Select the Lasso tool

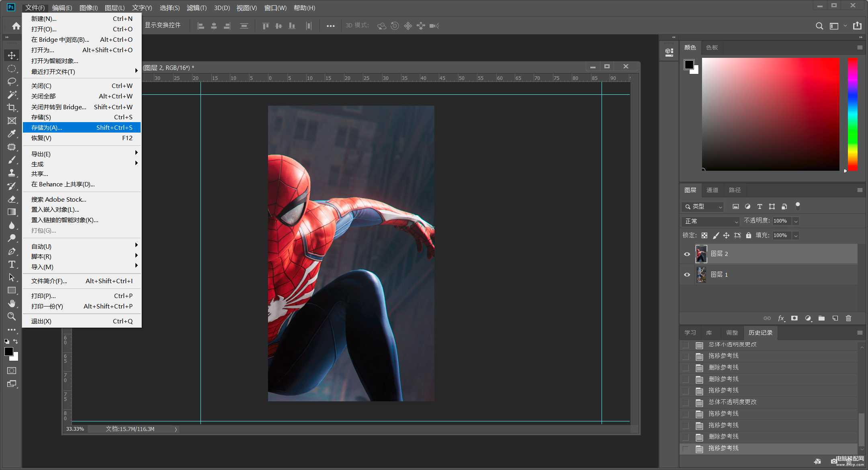[x=12, y=82]
